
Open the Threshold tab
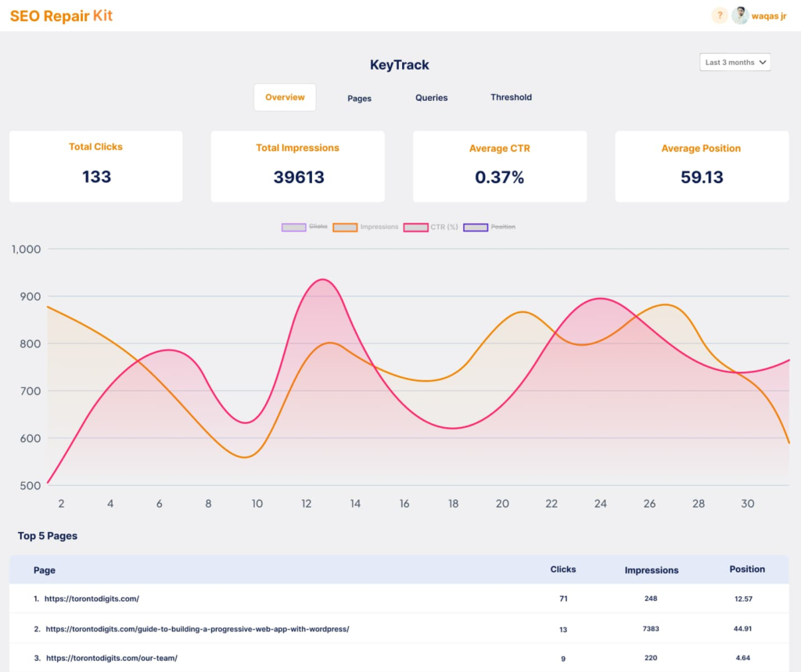(511, 97)
